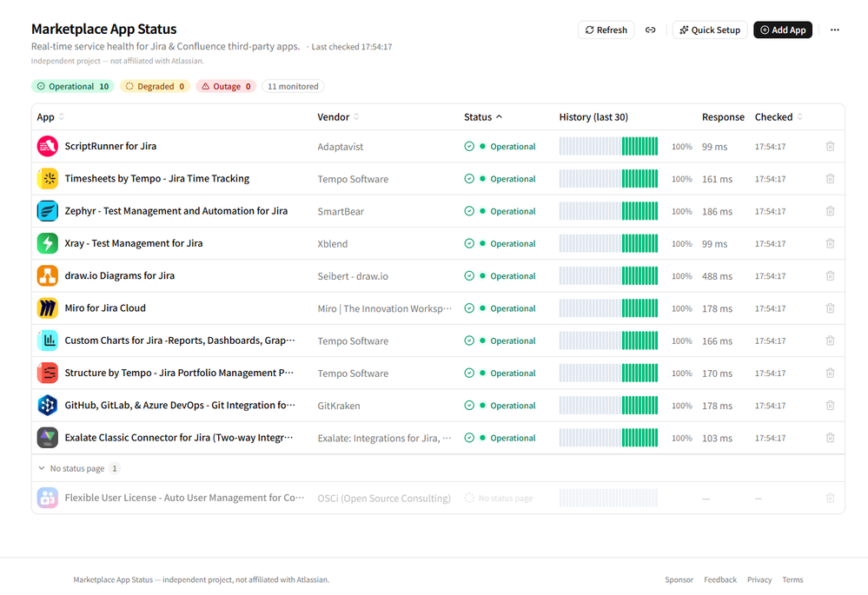Click Operational status in Timesheets row
This screenshot has width=868, height=595.
[500, 179]
